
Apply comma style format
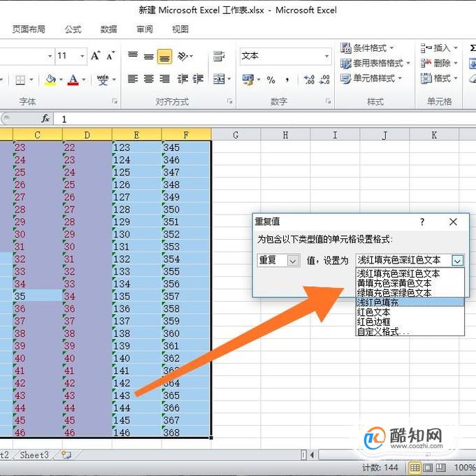[287, 80]
